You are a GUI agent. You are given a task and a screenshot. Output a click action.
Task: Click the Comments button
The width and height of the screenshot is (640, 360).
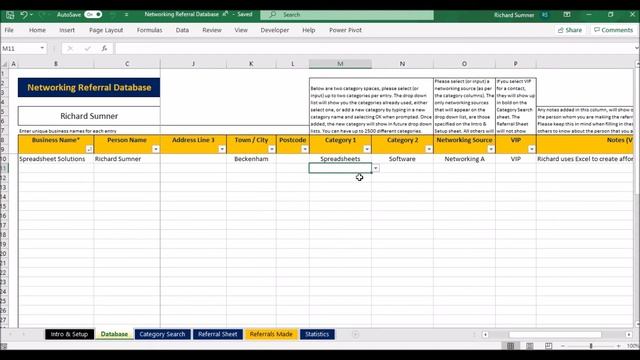pyautogui.click(x=613, y=30)
